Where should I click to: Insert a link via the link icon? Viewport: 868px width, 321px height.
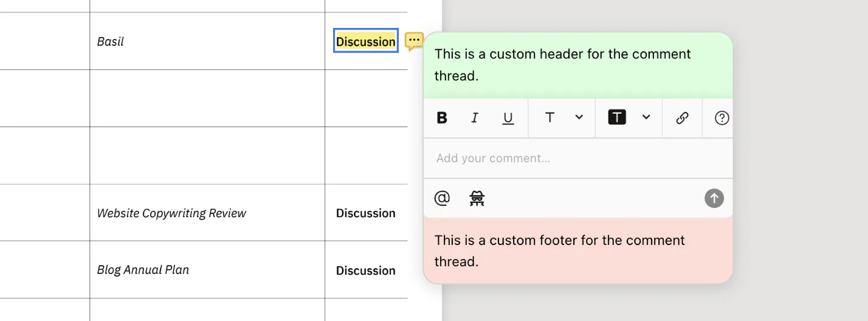(x=682, y=118)
